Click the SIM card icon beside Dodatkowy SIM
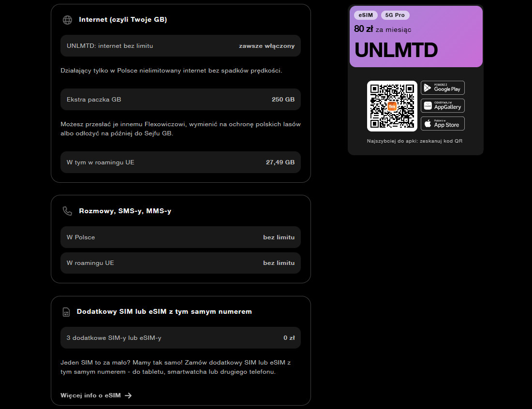532x409 pixels. (67, 312)
